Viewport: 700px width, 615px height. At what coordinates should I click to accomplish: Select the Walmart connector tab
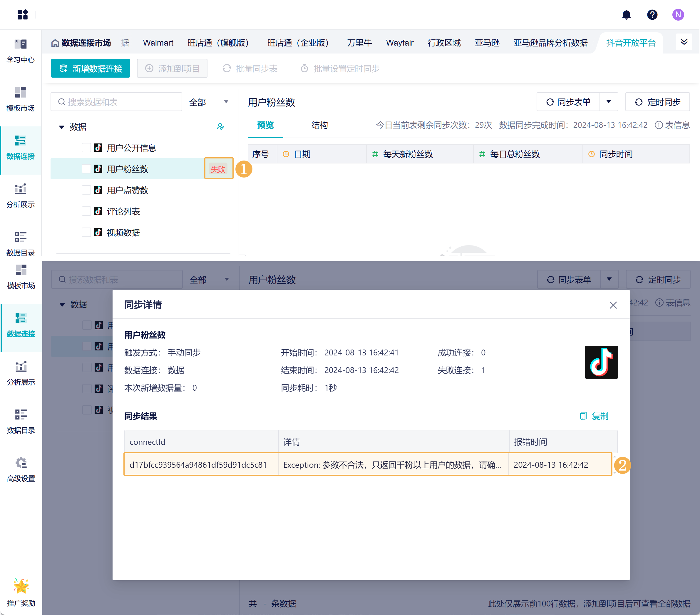point(158,43)
